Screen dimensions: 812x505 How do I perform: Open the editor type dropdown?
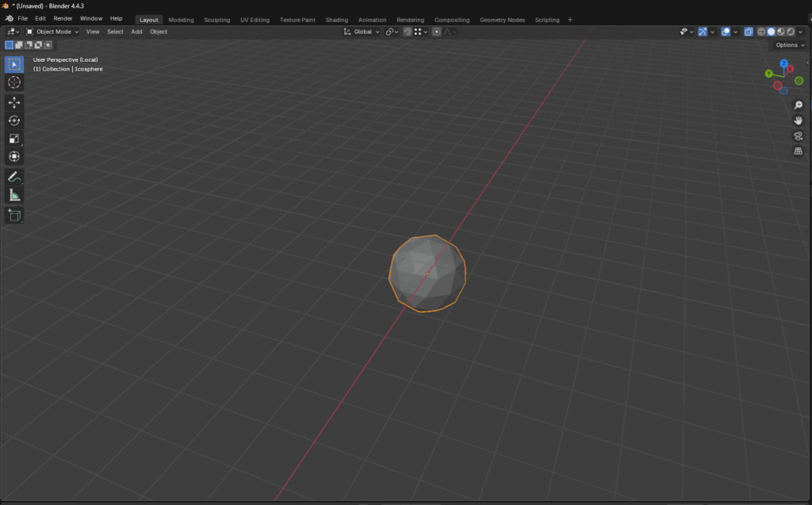click(x=13, y=32)
